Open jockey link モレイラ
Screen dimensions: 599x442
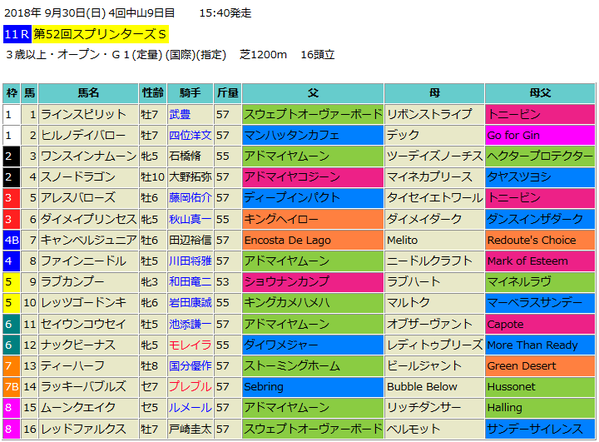pos(190,345)
